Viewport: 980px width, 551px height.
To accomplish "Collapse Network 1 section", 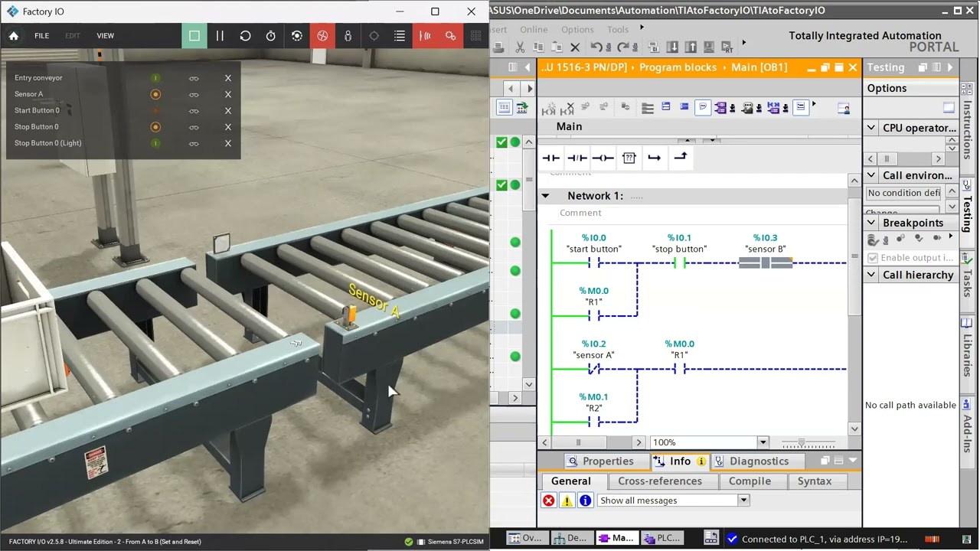I will click(545, 196).
